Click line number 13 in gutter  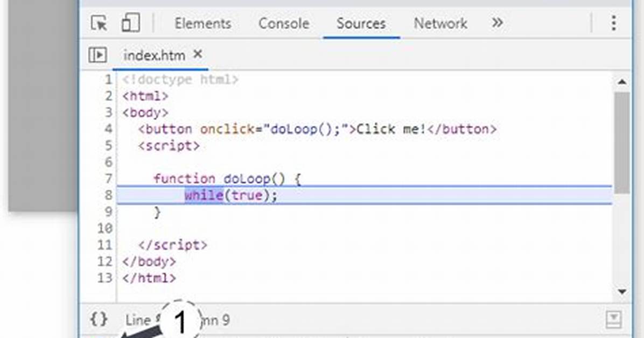click(105, 278)
